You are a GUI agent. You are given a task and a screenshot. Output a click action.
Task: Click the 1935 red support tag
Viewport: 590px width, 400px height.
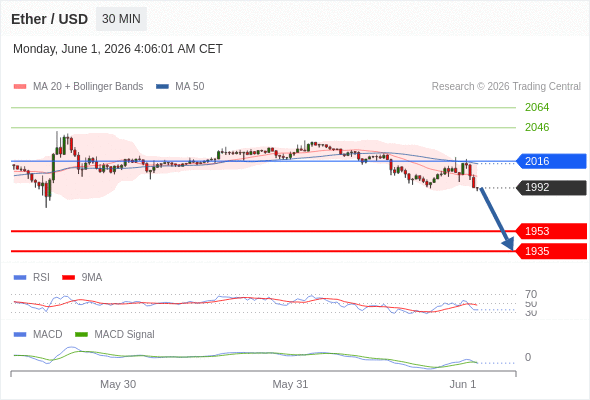coord(551,251)
